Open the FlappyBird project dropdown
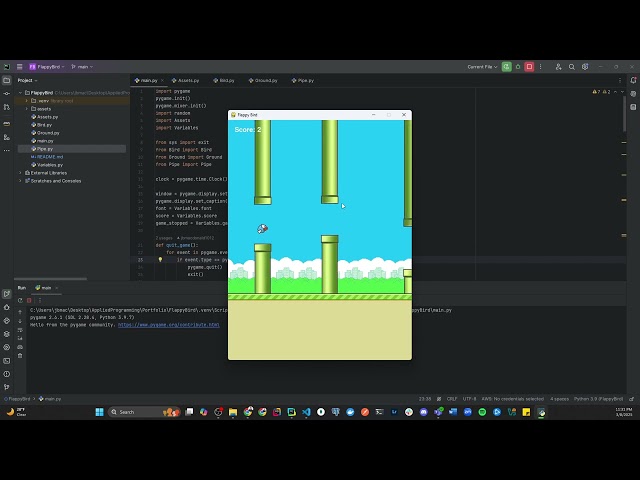The image size is (640, 480). pos(47,67)
